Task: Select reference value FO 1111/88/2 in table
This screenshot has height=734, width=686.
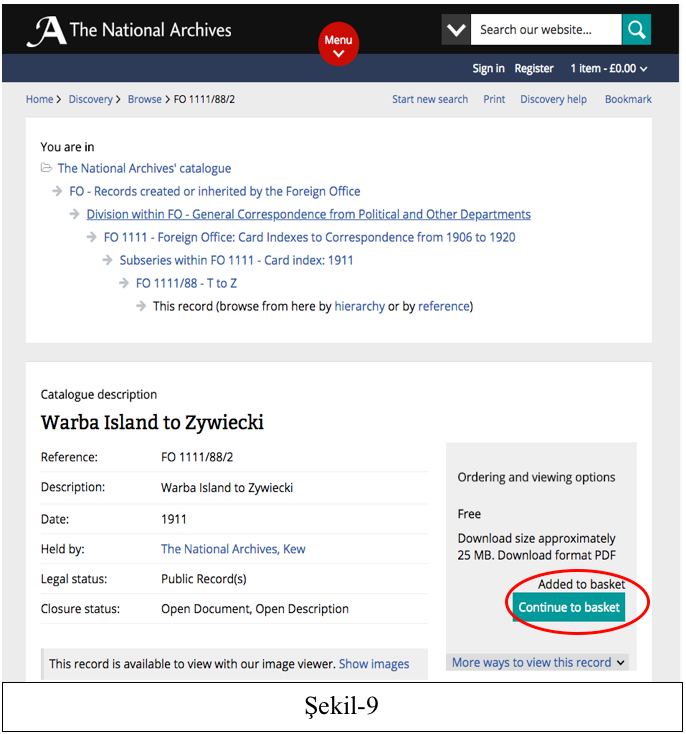Action: tap(197, 457)
